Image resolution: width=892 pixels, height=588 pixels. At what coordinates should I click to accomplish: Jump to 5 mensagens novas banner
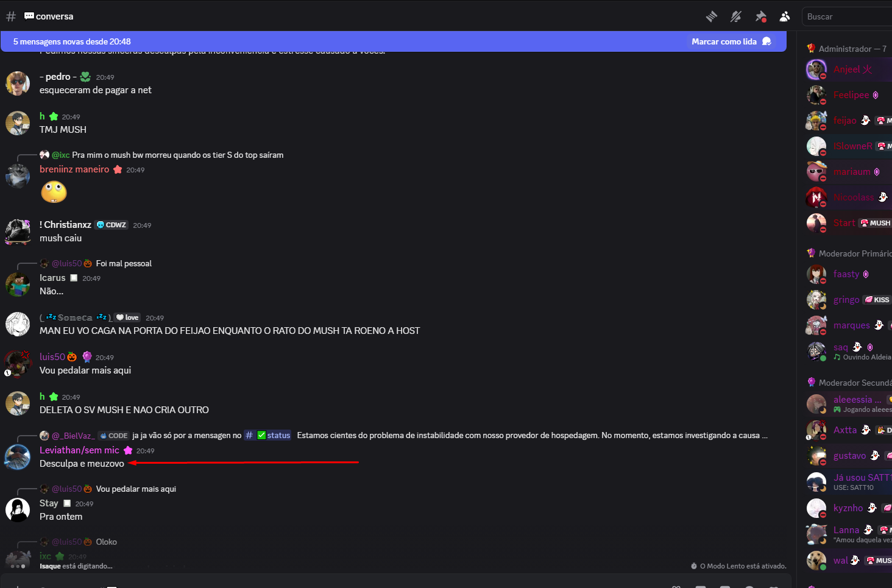tap(394, 41)
